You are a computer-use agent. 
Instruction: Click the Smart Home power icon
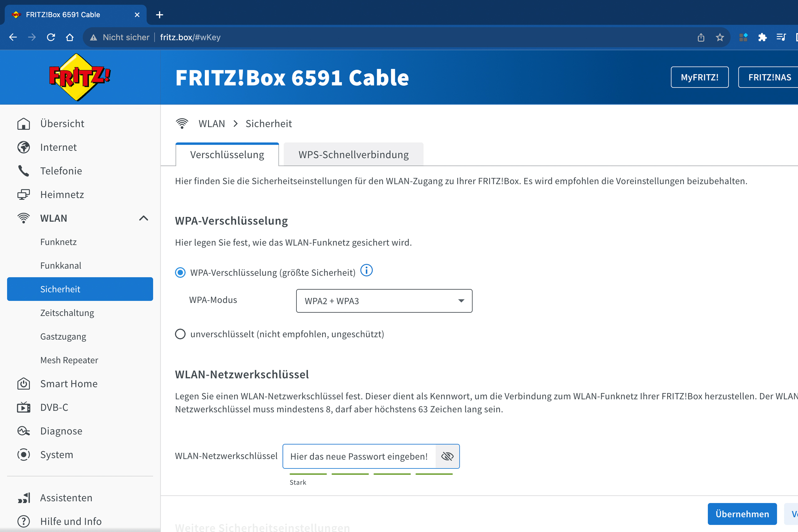(x=23, y=384)
